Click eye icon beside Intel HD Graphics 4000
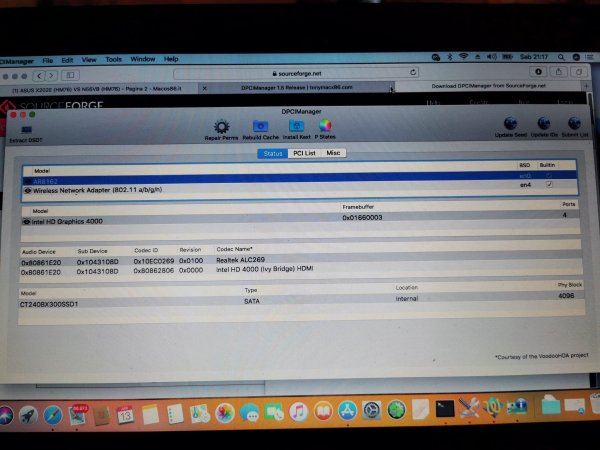Screen dimensions: 600x450 (x=26, y=222)
